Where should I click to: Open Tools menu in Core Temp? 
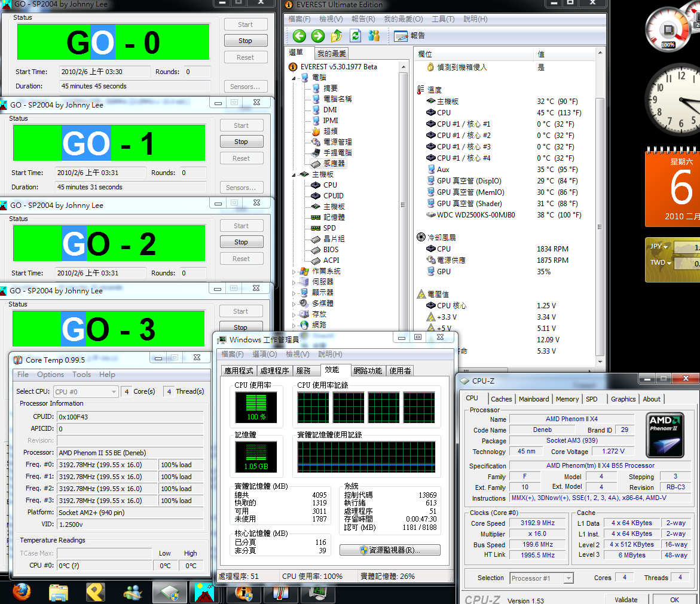coord(81,374)
